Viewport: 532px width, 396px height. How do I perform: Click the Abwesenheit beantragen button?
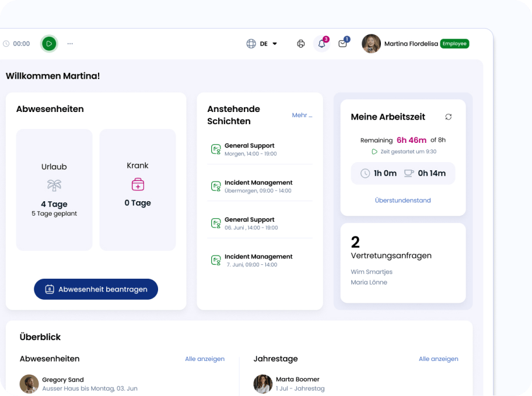[96, 289]
